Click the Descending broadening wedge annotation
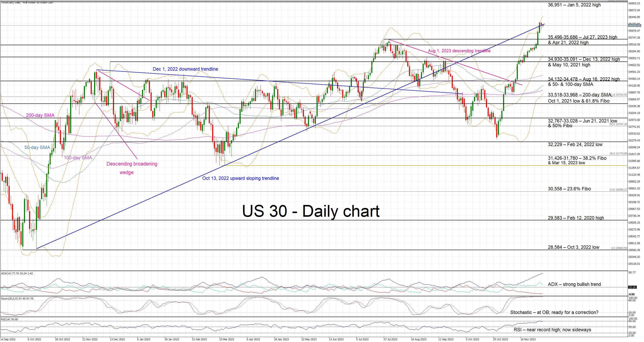This screenshot has width=644, height=342. coord(132,164)
